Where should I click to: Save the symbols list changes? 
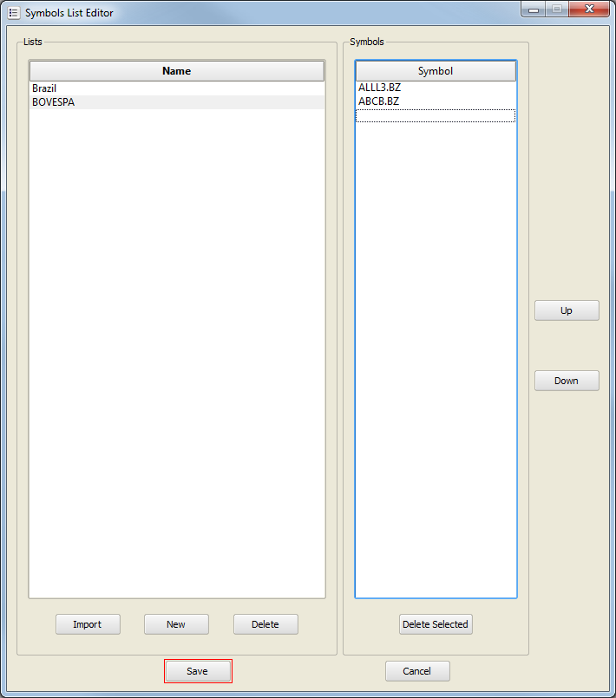[198, 671]
